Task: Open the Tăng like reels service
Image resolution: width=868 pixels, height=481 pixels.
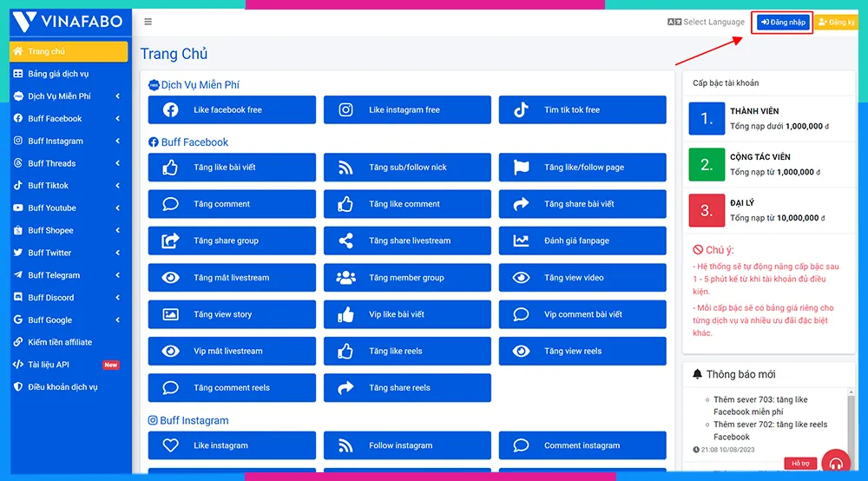Action: [407, 351]
